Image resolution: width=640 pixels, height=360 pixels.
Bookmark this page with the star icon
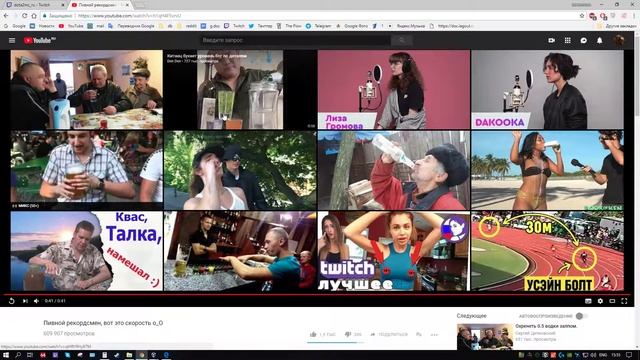point(582,16)
